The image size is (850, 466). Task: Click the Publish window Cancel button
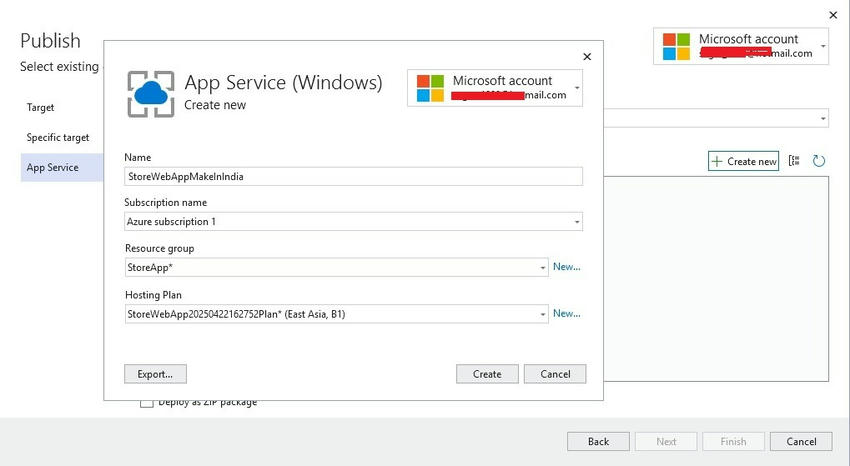point(801,441)
